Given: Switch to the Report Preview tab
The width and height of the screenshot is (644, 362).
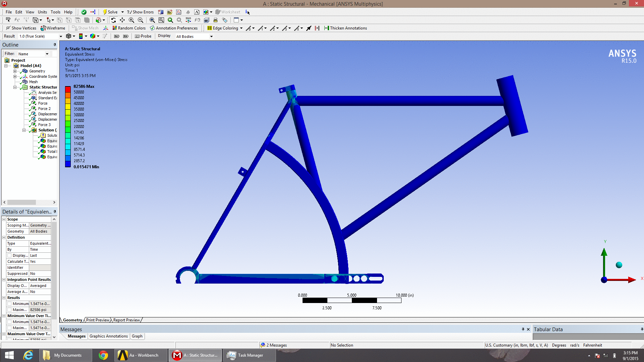Looking at the screenshot, I should (x=126, y=320).
